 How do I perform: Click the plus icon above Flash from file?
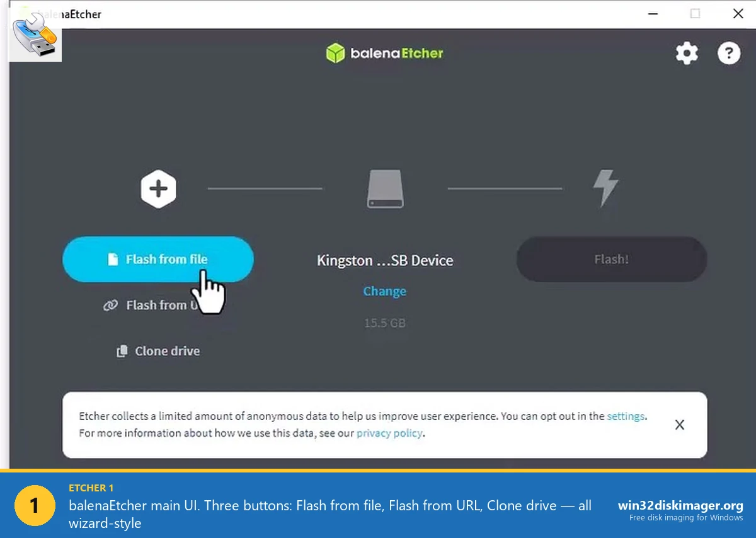pyautogui.click(x=158, y=188)
